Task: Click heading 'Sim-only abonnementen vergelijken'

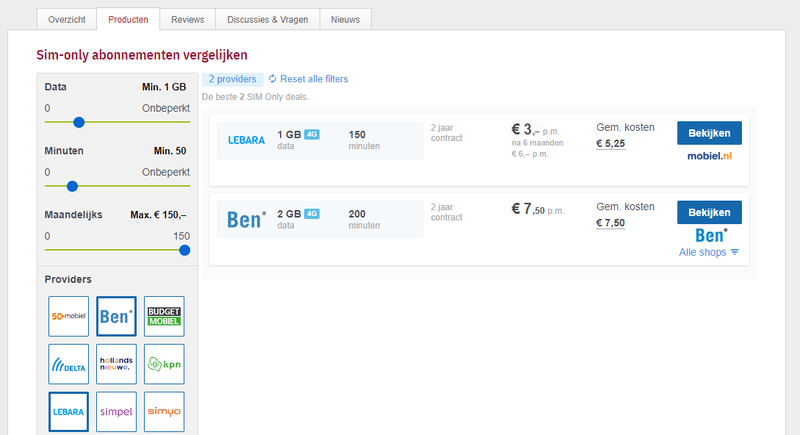Action: [x=142, y=55]
